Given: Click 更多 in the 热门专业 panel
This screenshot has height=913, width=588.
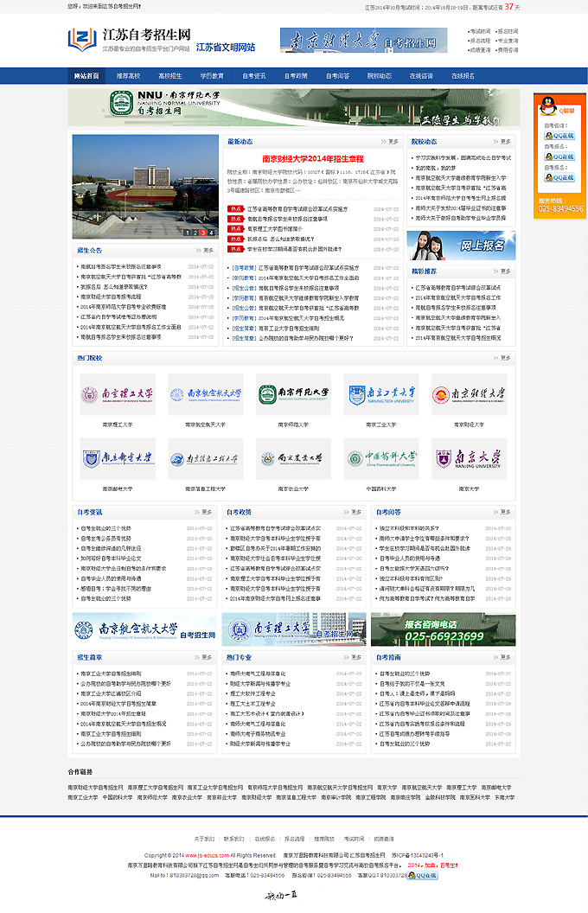Looking at the screenshot, I should coord(353,657).
